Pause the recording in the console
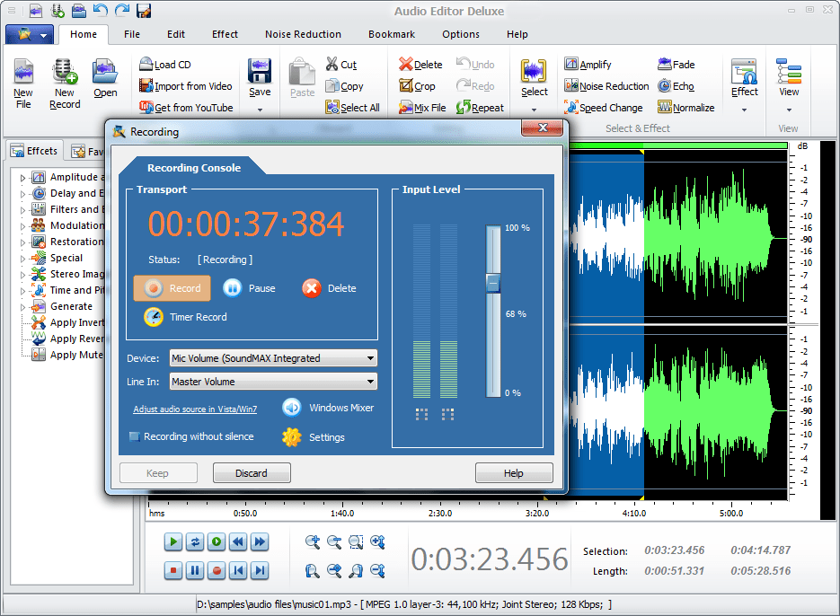840x616 pixels. click(x=232, y=288)
